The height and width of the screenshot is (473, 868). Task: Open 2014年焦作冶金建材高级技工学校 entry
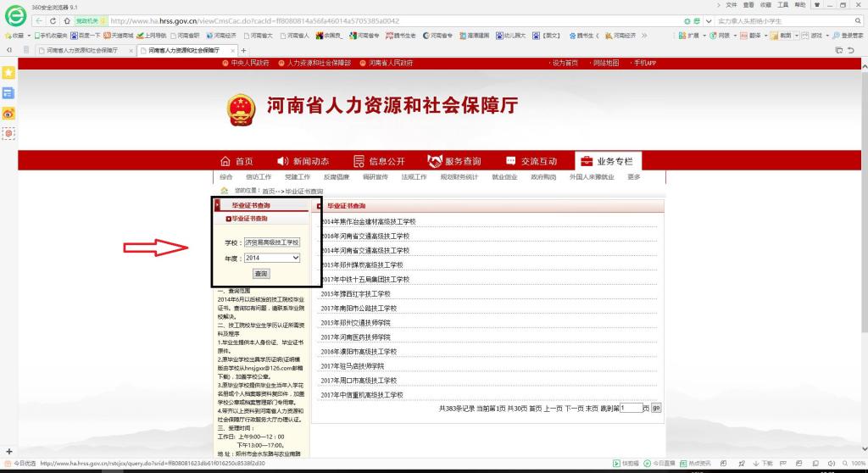[x=368, y=221]
